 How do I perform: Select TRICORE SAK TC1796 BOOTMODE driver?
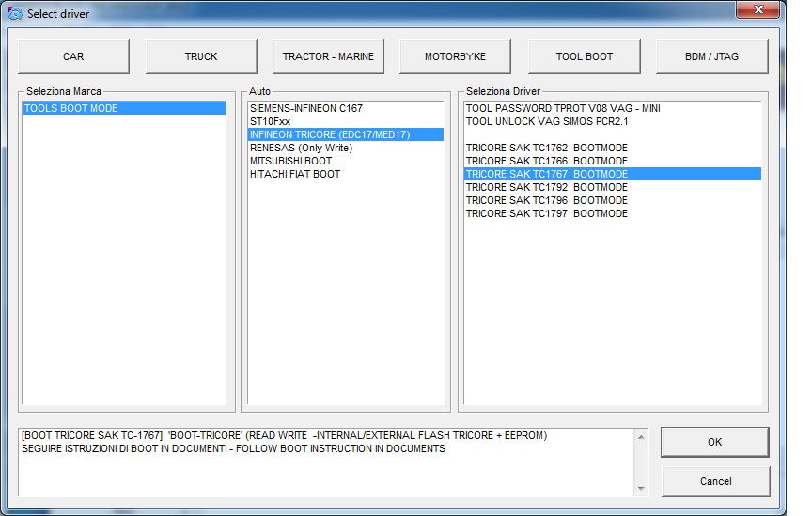[613, 200]
